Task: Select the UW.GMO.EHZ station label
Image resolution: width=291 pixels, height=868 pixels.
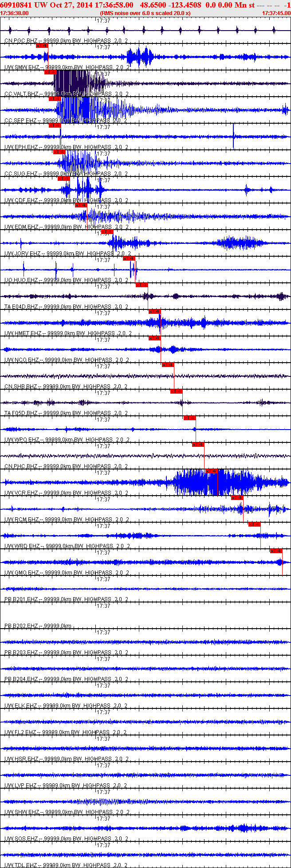Action: coord(22,573)
